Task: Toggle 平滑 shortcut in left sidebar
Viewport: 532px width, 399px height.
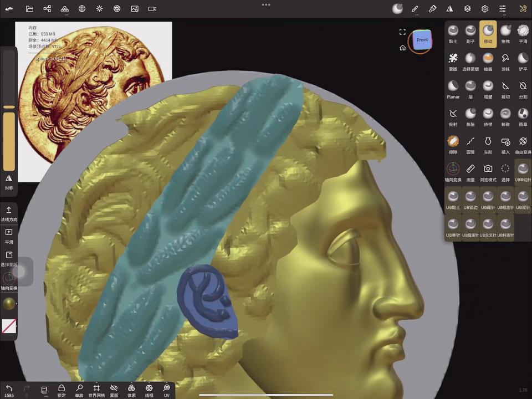Action: [x=9, y=236]
